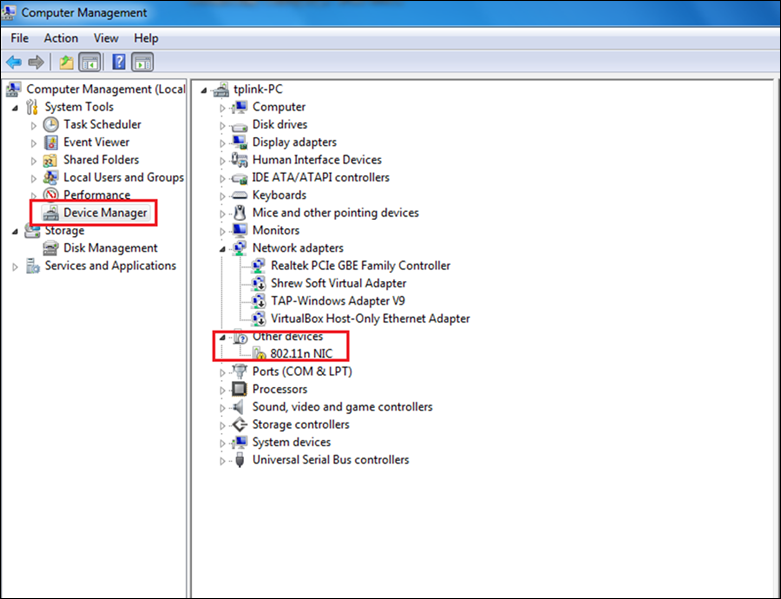This screenshot has height=599, width=781.
Task: Open the Action menu
Action: [61, 38]
